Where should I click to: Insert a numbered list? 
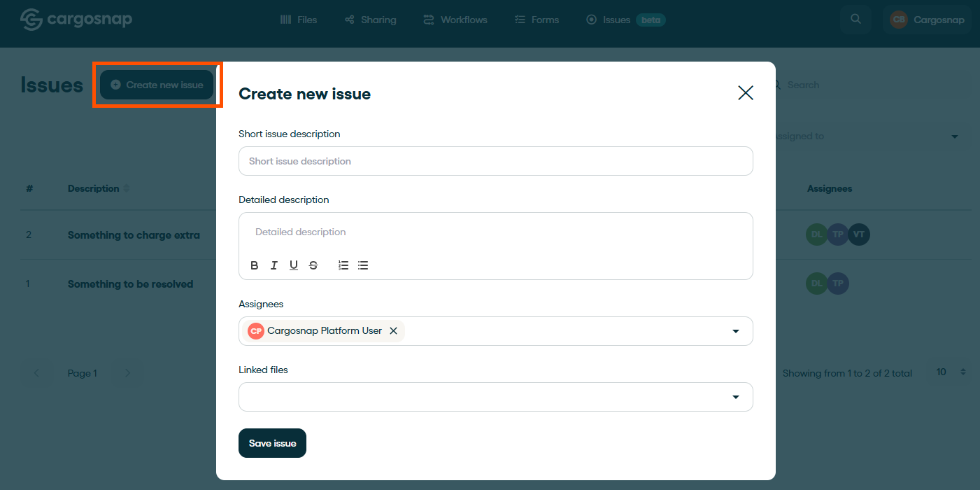click(x=343, y=265)
